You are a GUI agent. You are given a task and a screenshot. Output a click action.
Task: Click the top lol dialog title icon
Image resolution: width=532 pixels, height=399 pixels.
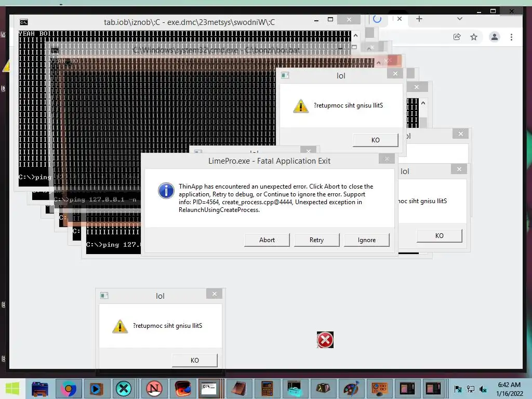[285, 75]
